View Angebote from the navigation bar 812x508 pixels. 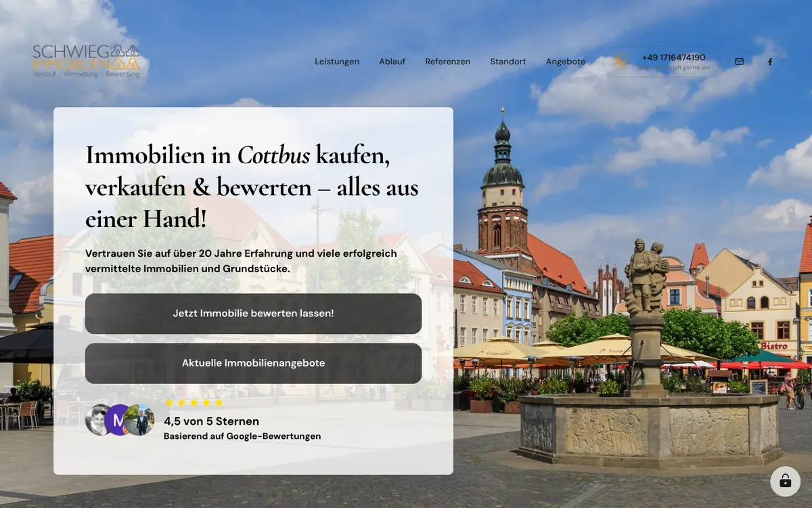coord(566,62)
